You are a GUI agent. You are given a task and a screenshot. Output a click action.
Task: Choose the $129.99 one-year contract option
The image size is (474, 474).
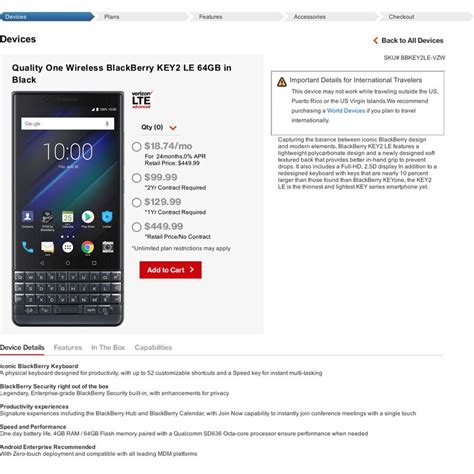click(136, 202)
